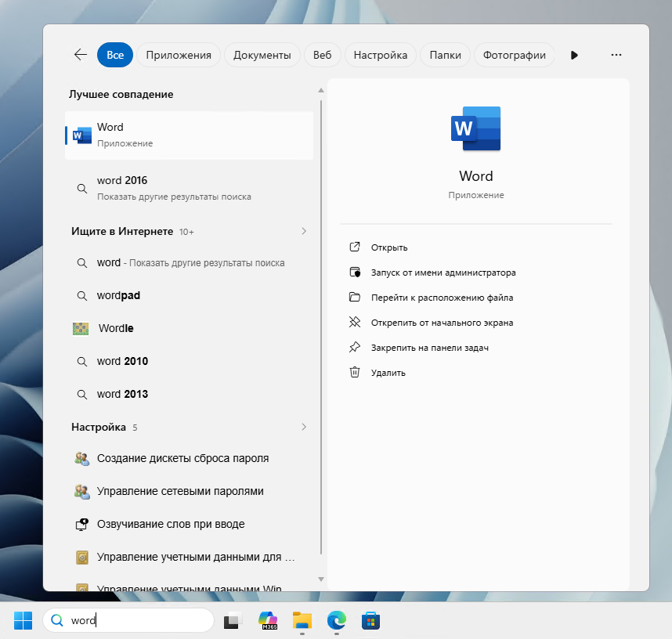672x639 pixels.
Task: Switch to the Папки tab
Action: [x=446, y=55]
